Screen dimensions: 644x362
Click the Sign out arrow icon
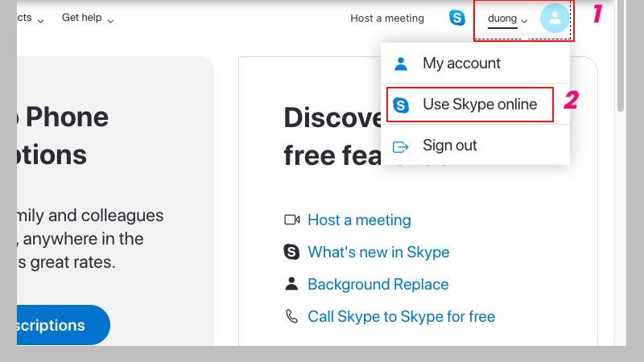[400, 146]
